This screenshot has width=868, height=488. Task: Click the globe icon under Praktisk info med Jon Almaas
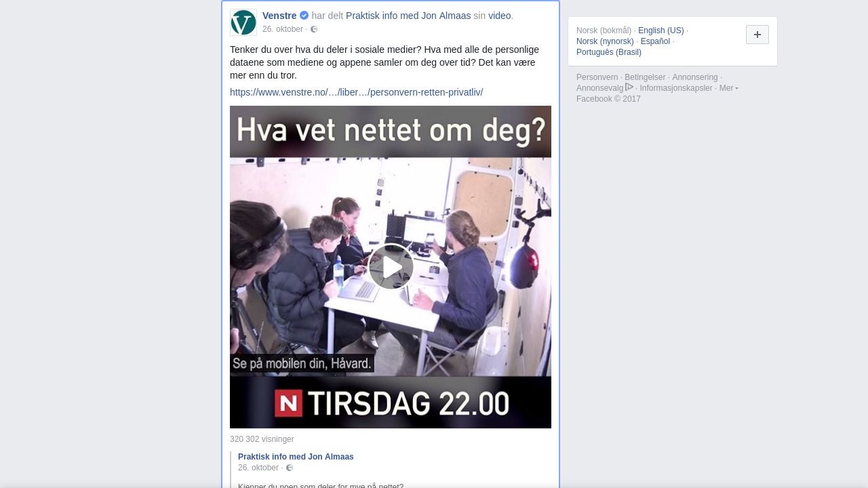click(x=290, y=468)
